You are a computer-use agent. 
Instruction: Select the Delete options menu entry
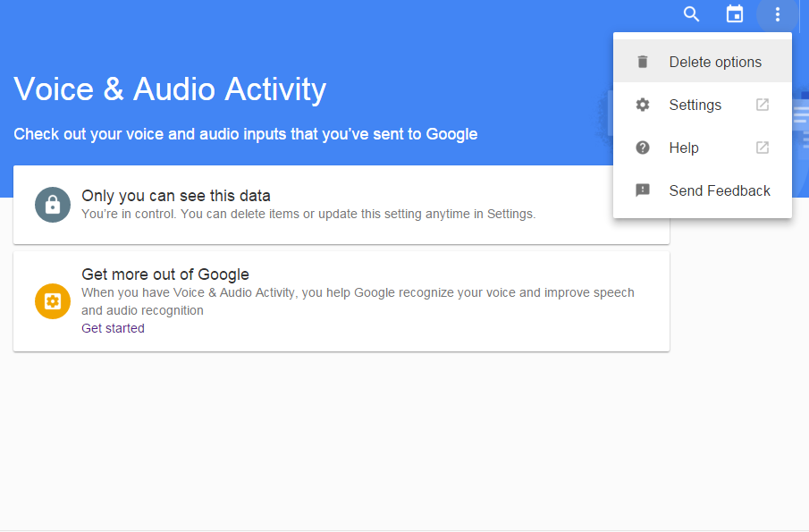[x=715, y=62]
